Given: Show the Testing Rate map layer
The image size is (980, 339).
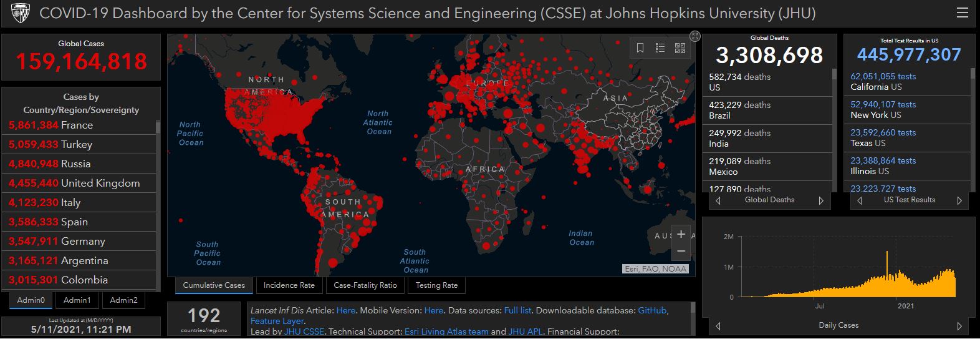Looking at the screenshot, I should click(436, 285).
